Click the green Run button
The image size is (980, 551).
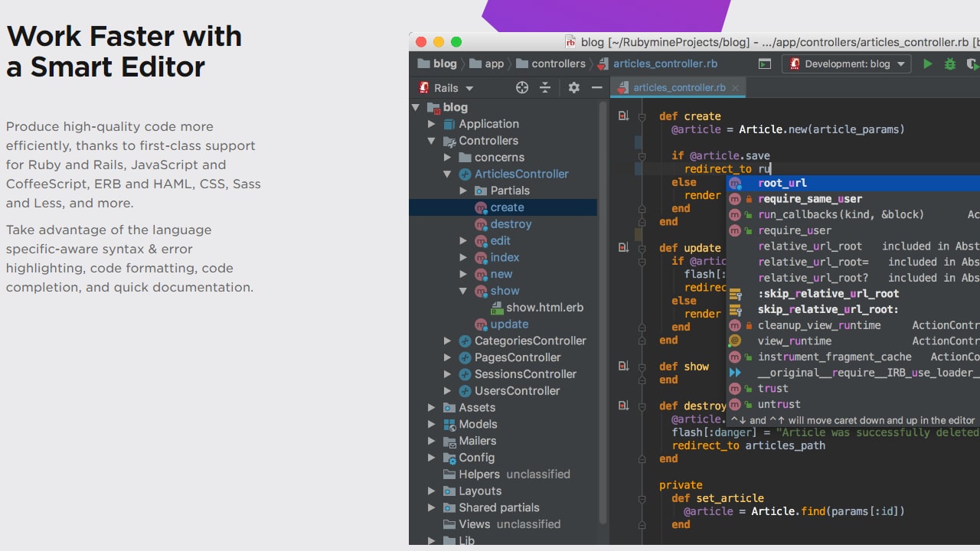[927, 64]
